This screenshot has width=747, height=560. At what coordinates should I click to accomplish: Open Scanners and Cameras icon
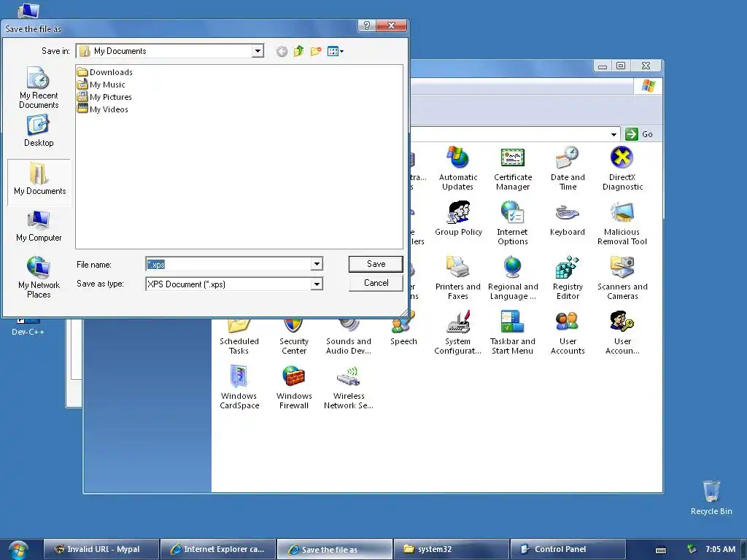tap(622, 278)
